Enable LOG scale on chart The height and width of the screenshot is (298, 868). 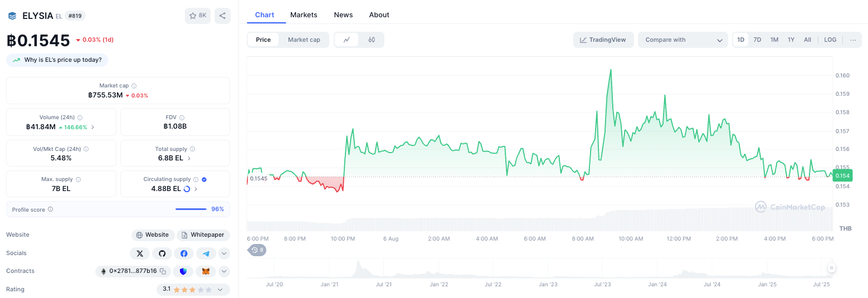[830, 40]
